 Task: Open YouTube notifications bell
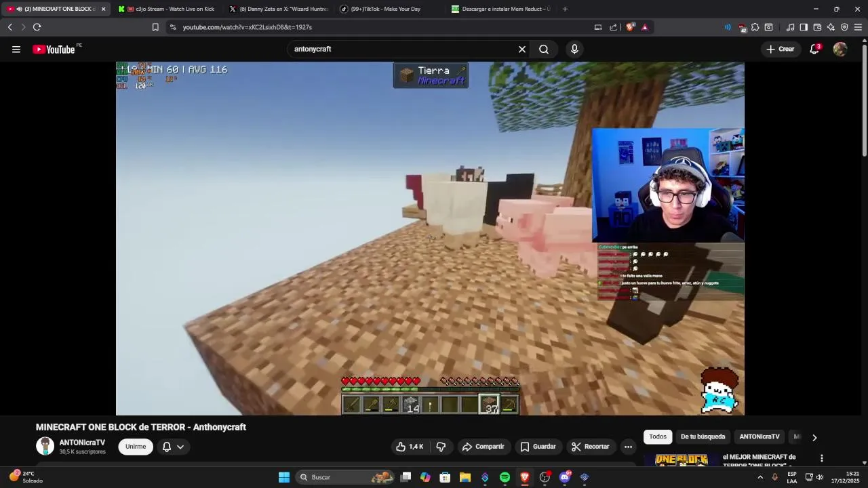tap(815, 49)
